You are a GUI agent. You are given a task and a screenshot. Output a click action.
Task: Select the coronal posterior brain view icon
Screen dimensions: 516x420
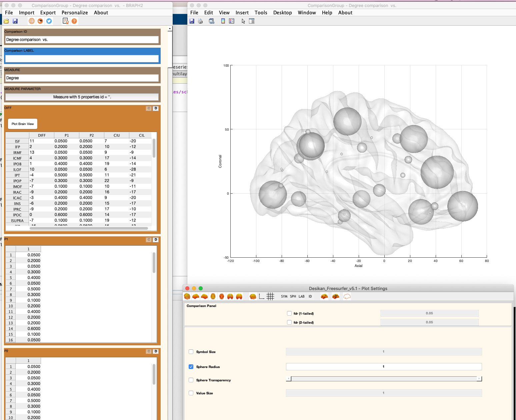(x=239, y=296)
